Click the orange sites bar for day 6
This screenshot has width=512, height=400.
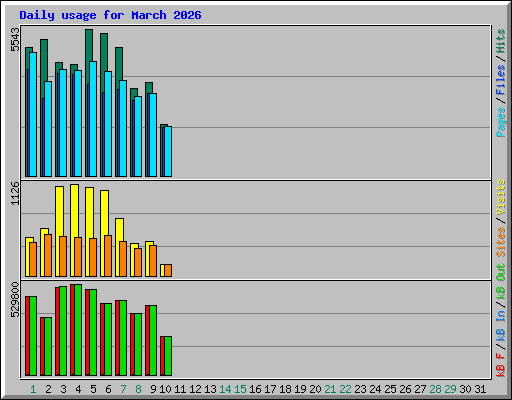[x=108, y=256]
